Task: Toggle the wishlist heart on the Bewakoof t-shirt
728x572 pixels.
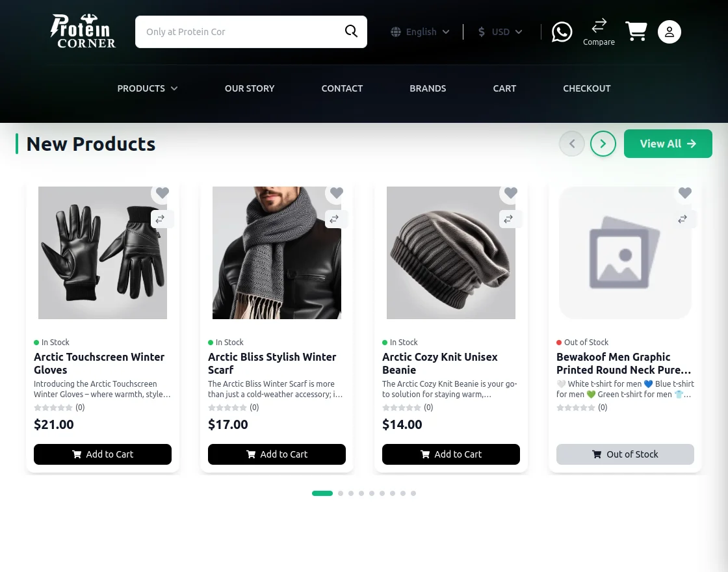Action: tap(685, 193)
